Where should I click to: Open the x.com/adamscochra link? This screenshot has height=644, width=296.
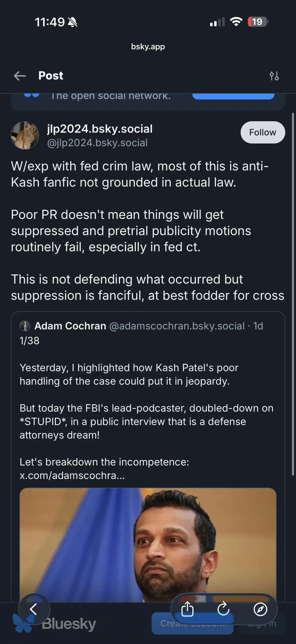pyautogui.click(x=72, y=476)
